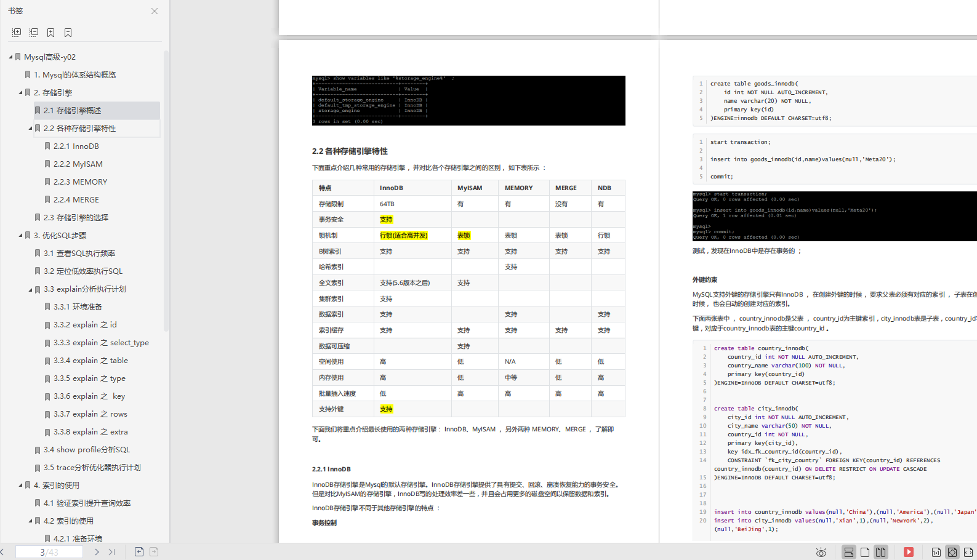Collapse the 4.2 索引的使用 node
This screenshot has height=560, width=977.
coord(31,521)
